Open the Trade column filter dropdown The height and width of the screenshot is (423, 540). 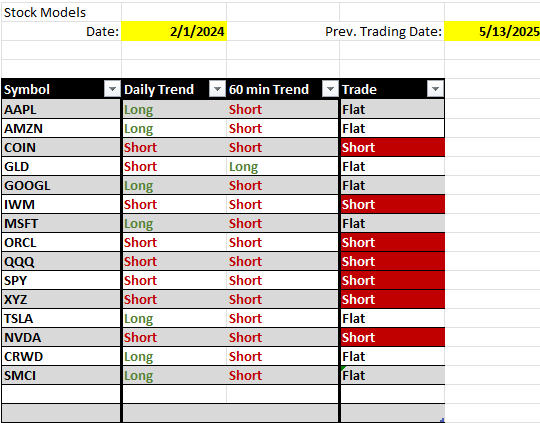pyautogui.click(x=435, y=90)
